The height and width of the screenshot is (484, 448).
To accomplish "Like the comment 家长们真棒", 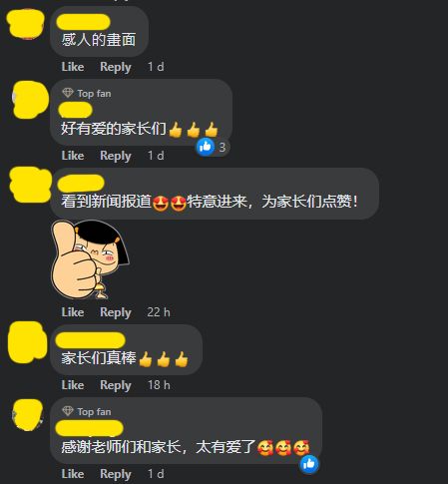I will pyautogui.click(x=73, y=385).
